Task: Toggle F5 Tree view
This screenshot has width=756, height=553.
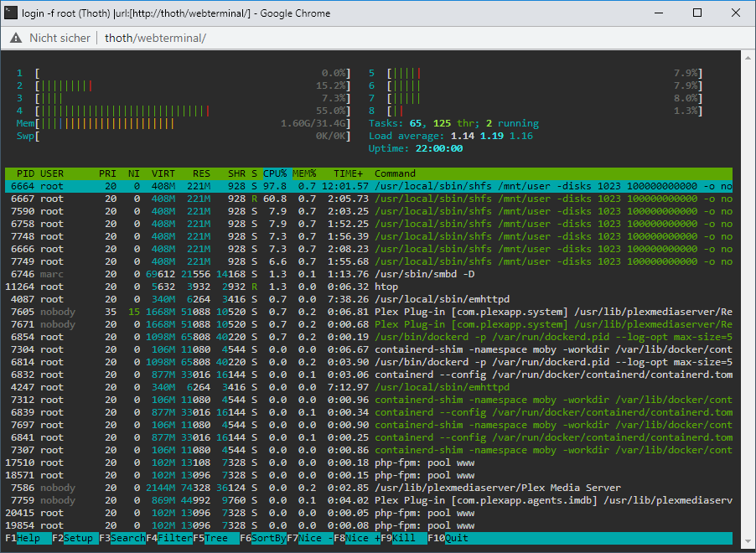Action: tap(216, 538)
